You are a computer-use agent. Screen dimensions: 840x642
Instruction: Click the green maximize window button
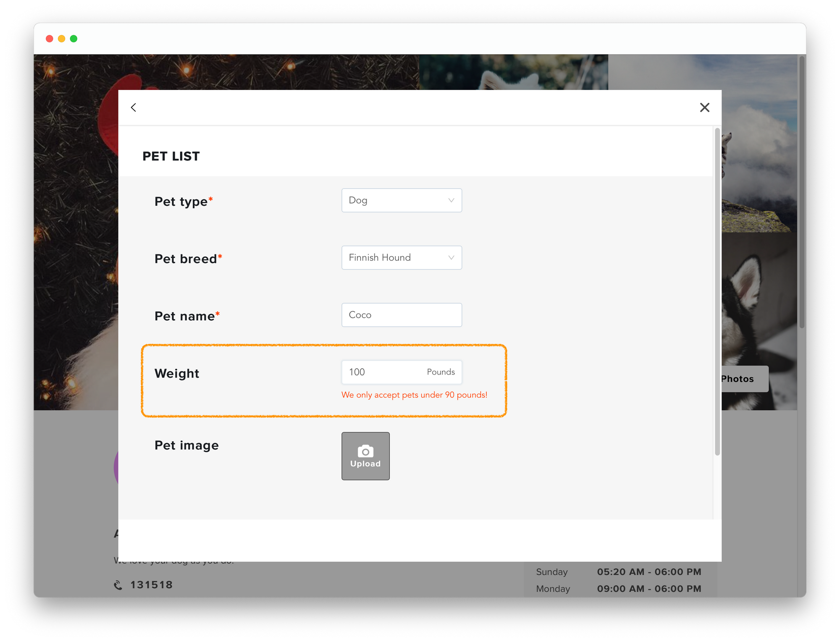click(74, 39)
